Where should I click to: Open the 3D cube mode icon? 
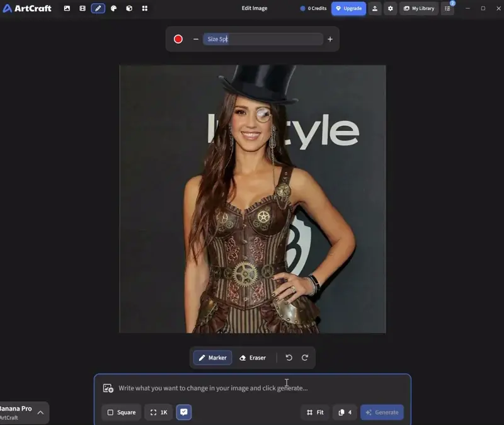(129, 8)
